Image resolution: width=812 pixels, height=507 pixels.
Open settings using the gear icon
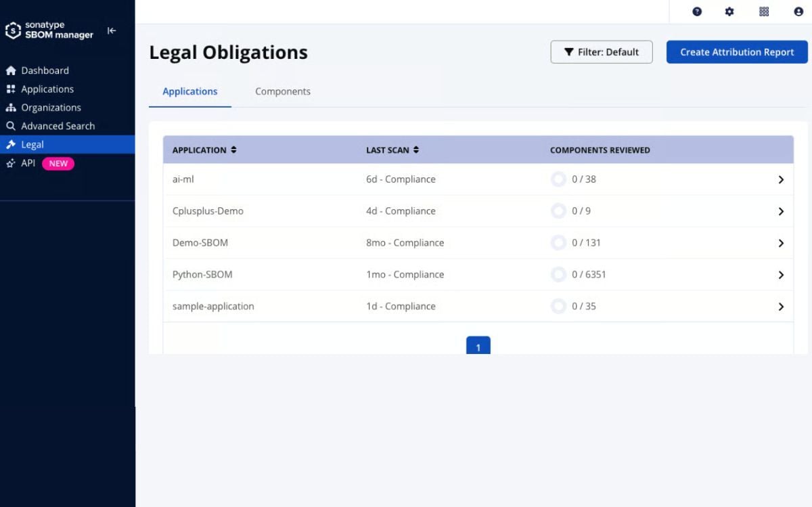click(x=729, y=12)
